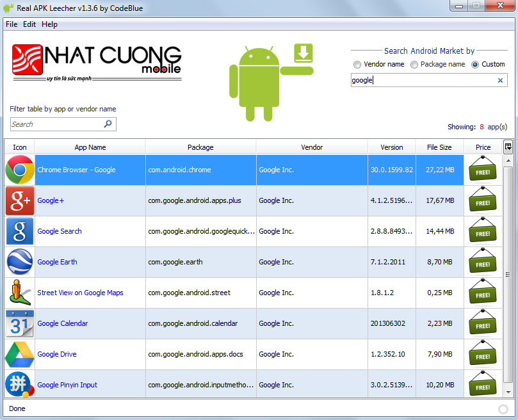Viewport: 518px width, 420px height.
Task: Open the Google Drive app name link
Action: coord(57,354)
